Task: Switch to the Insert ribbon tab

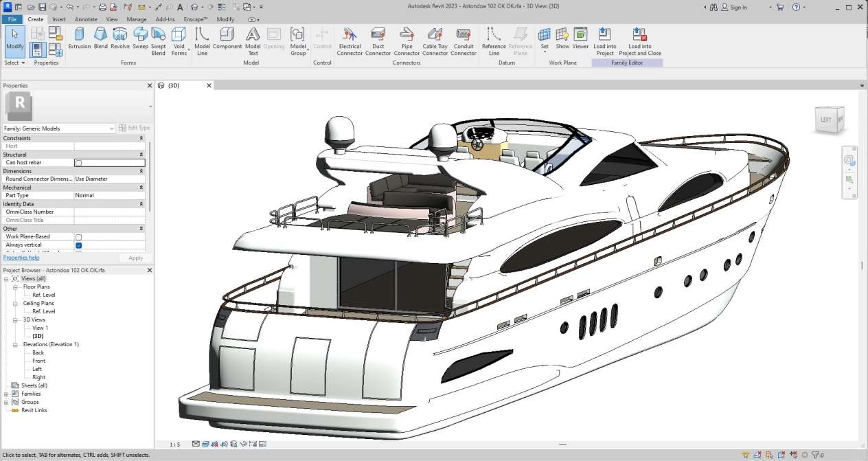Action: 59,19
